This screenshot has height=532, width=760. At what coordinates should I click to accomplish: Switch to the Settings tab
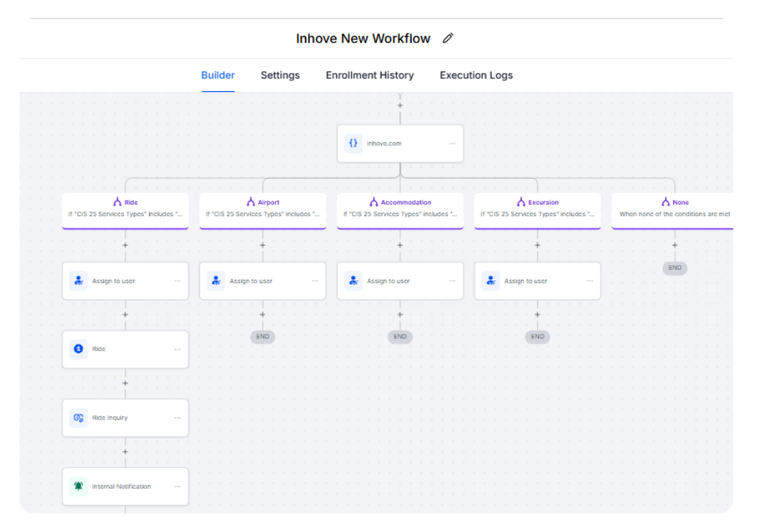[280, 74]
